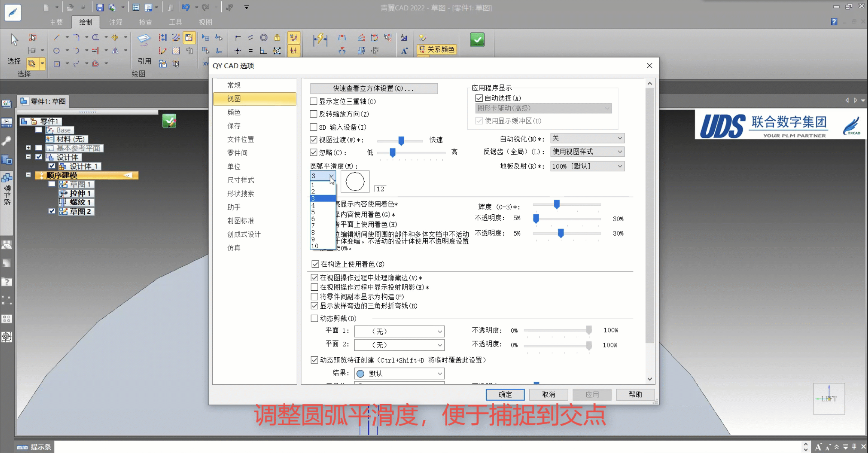868x453 pixels.
Task: Toggle 草图 2 visibility checkbox in tree
Action: (x=52, y=211)
